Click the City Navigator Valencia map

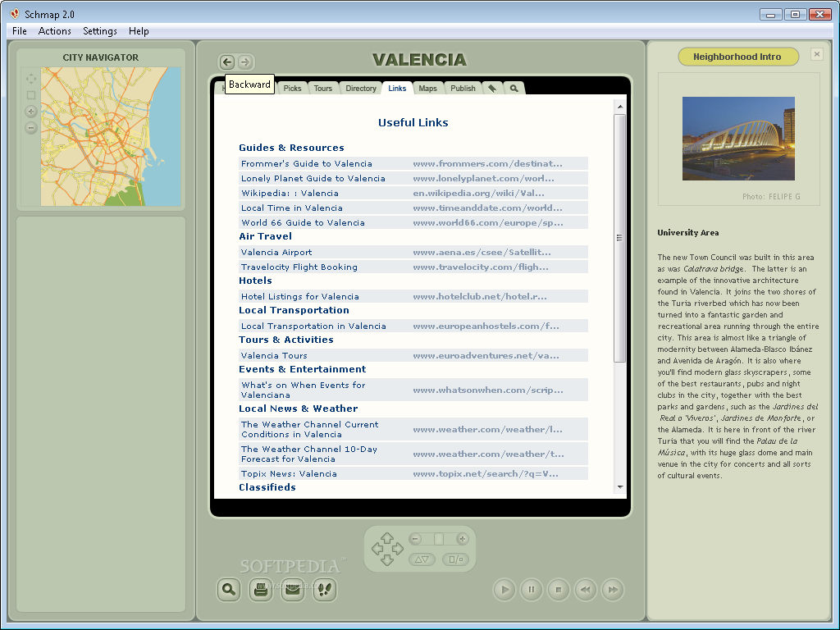111,136
